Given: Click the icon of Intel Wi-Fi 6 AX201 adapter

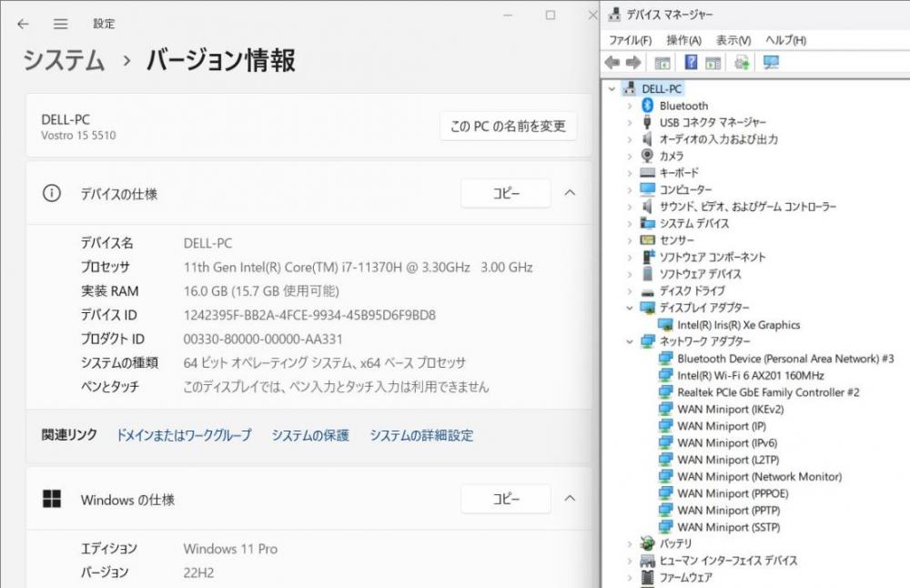Looking at the screenshot, I should tap(666, 376).
